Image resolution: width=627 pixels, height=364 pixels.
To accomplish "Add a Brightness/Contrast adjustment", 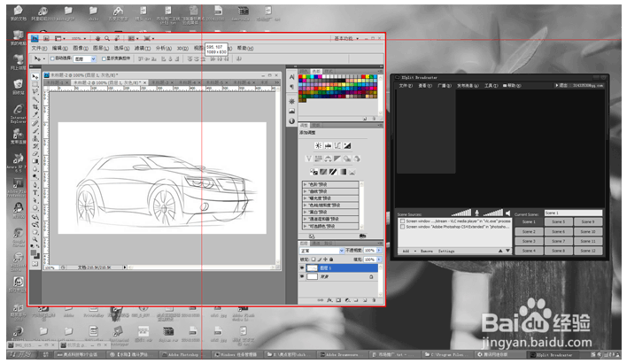I will [x=318, y=145].
